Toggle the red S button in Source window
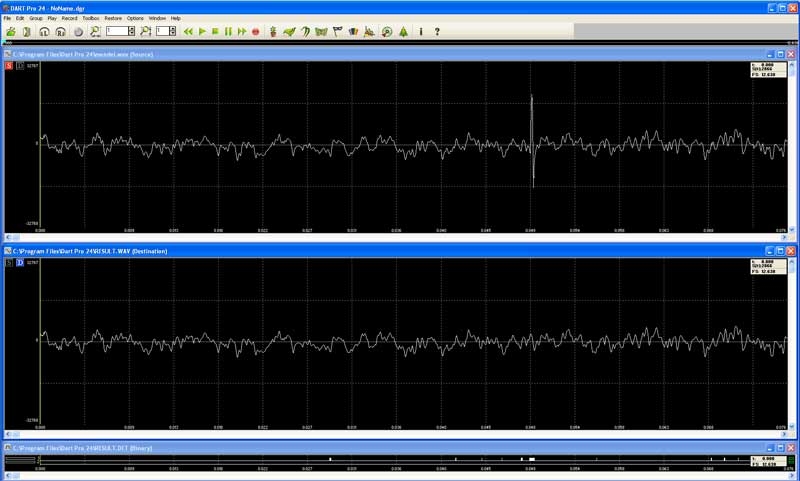800x481 pixels. point(9,66)
